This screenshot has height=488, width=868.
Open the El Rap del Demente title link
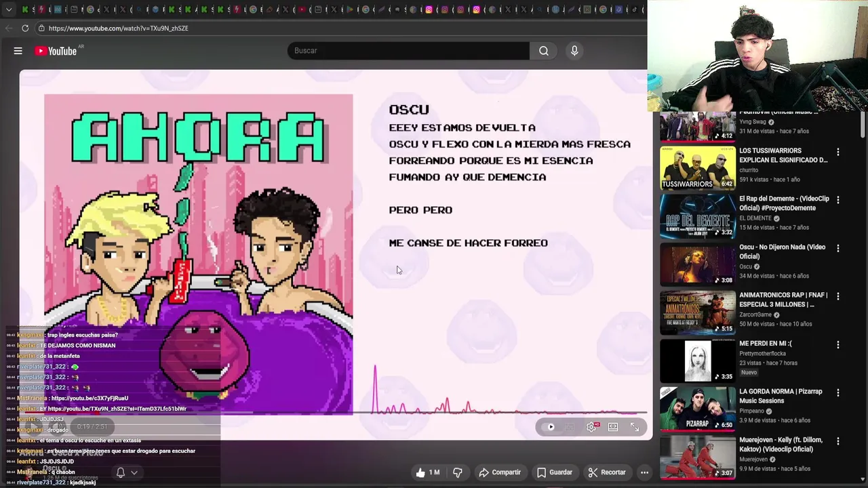[x=784, y=203]
